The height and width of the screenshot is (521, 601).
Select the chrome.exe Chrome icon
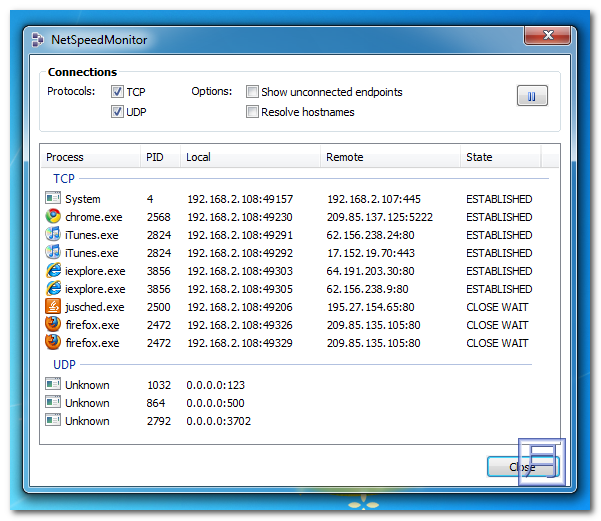tap(54, 217)
